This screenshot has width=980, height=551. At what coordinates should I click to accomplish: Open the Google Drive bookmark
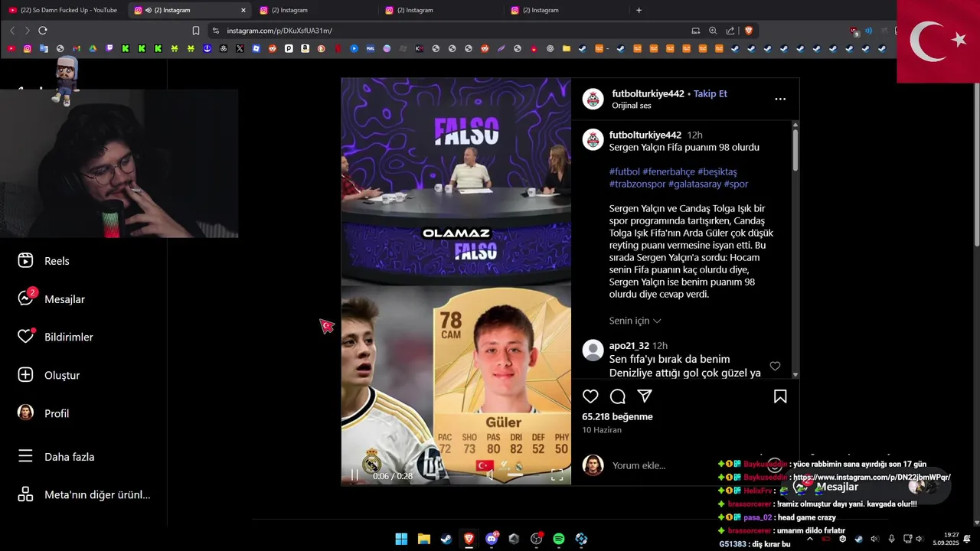click(x=93, y=48)
